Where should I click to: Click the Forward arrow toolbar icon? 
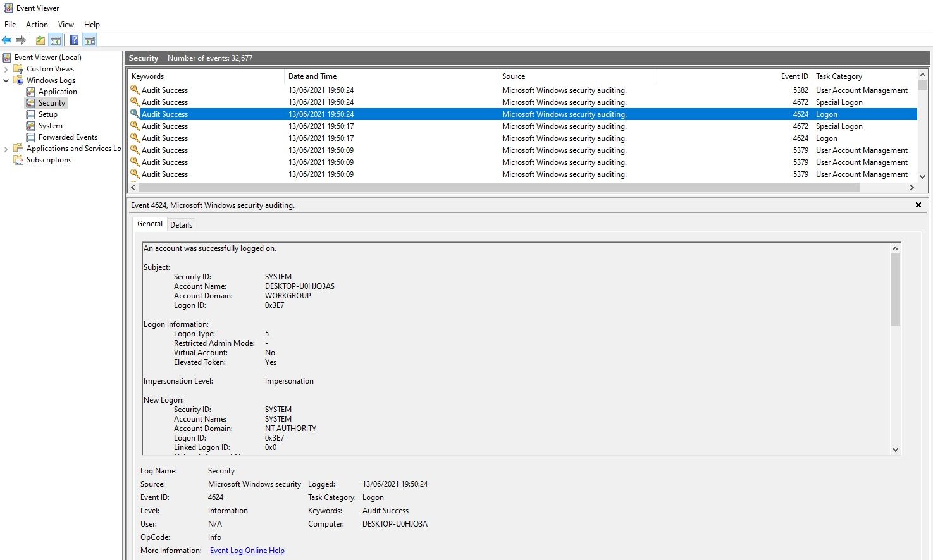[x=21, y=40]
